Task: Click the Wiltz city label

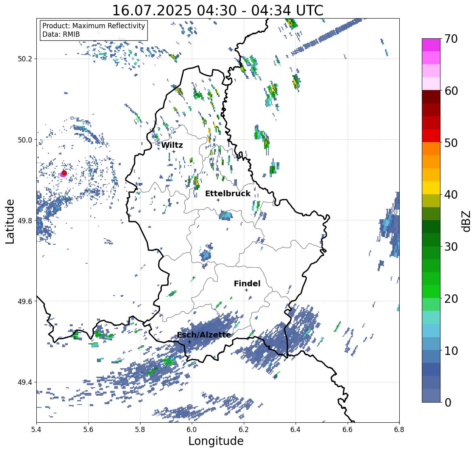Action: pos(172,145)
